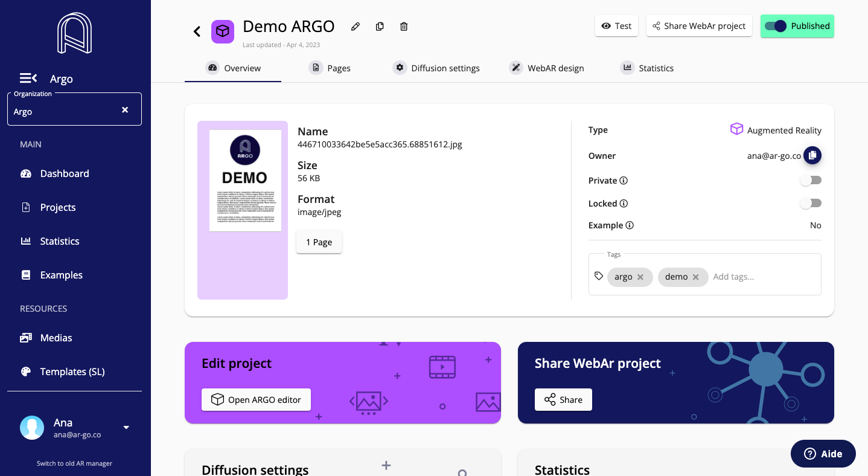Image resolution: width=868 pixels, height=476 pixels.
Task: Open the Aide help button
Action: tap(823, 454)
